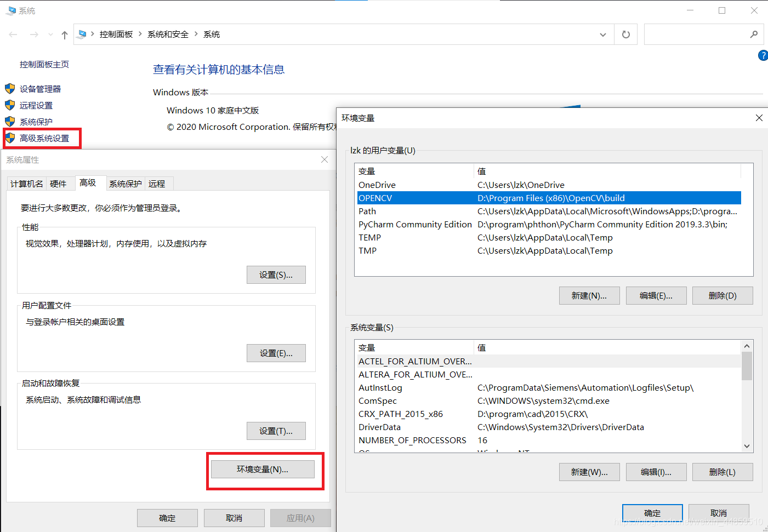The height and width of the screenshot is (532, 768).
Task: Open the blue help question mark
Action: point(763,55)
